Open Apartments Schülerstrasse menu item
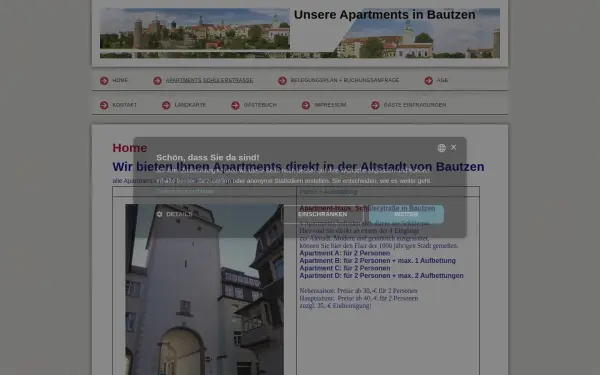 [209, 80]
